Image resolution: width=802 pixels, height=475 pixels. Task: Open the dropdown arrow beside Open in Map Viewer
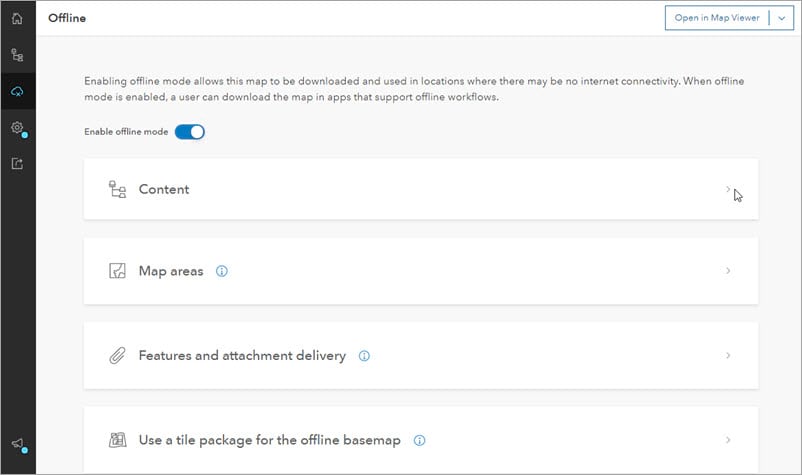click(782, 18)
